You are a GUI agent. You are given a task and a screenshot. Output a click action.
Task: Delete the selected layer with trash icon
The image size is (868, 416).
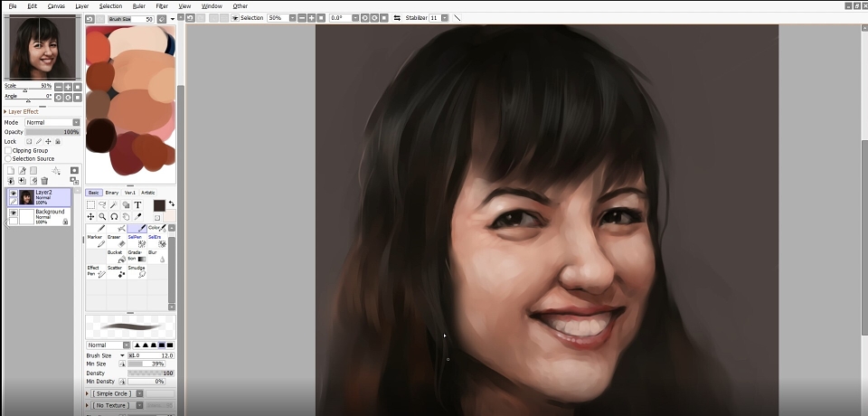coord(45,181)
